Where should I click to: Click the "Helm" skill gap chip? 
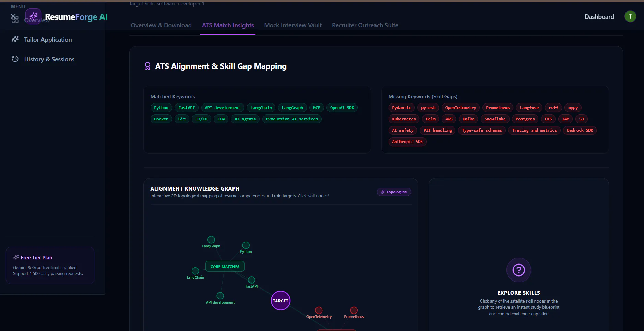431,119
